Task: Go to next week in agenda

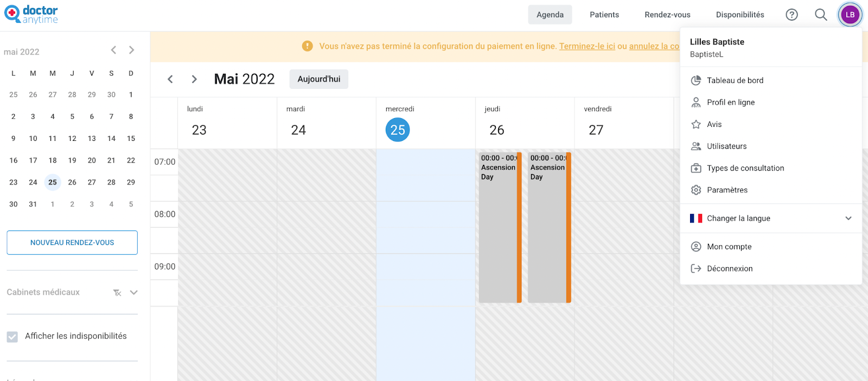Action: coord(194,79)
